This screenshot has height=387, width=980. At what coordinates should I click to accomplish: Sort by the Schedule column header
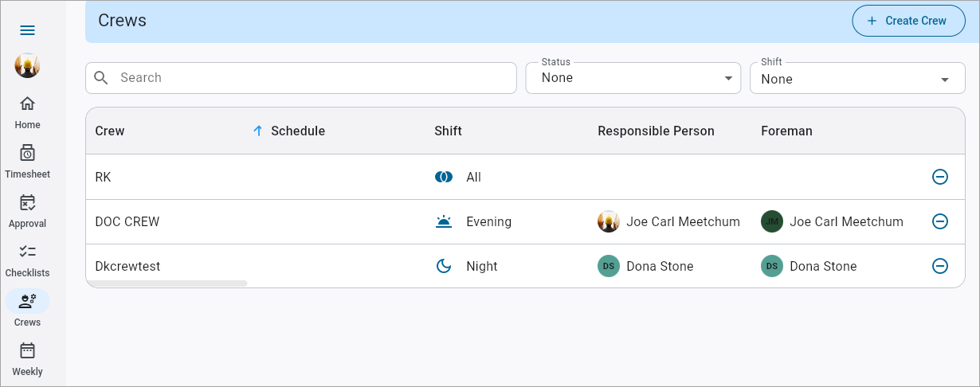(298, 131)
